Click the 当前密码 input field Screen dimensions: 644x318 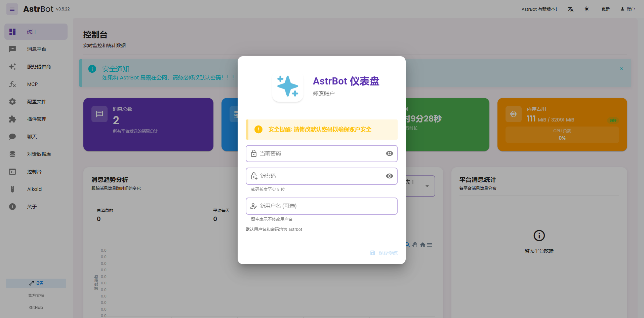click(x=322, y=153)
